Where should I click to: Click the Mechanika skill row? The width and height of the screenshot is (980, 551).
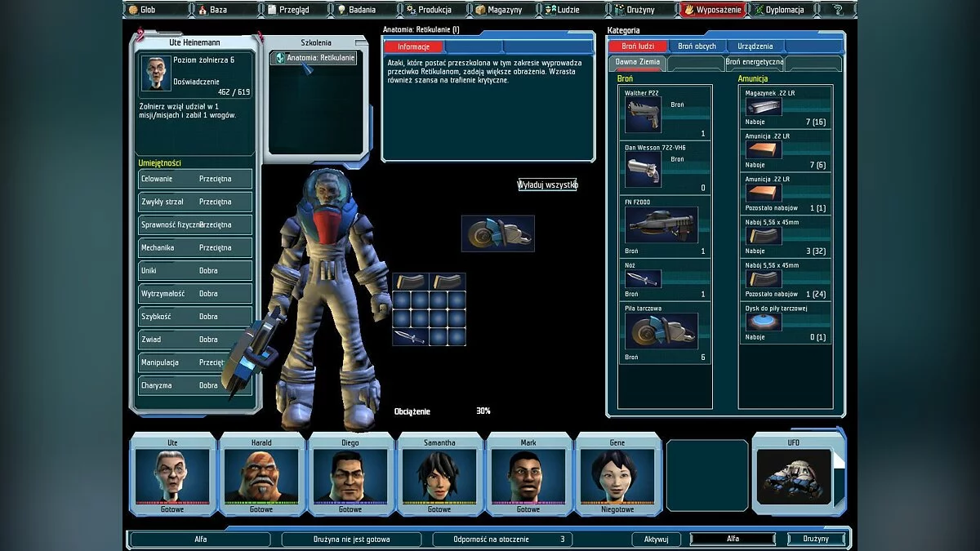(195, 247)
